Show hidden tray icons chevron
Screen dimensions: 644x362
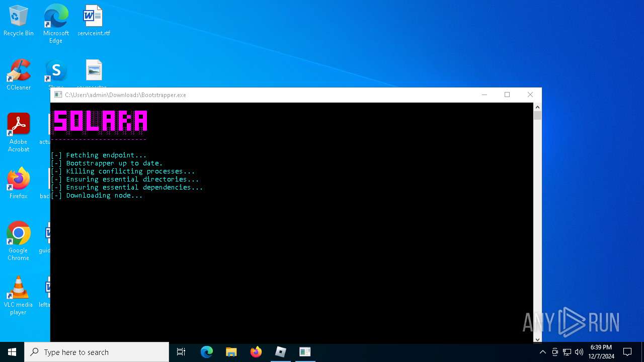(x=542, y=352)
